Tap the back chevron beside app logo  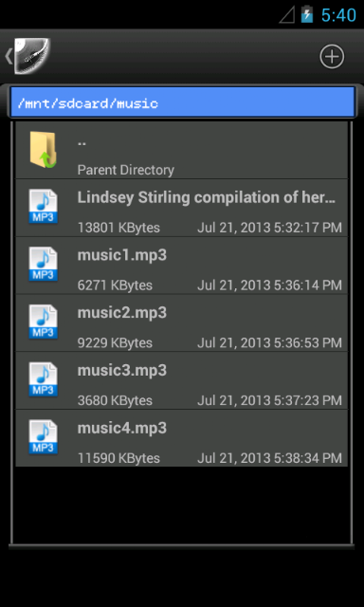tap(9, 57)
